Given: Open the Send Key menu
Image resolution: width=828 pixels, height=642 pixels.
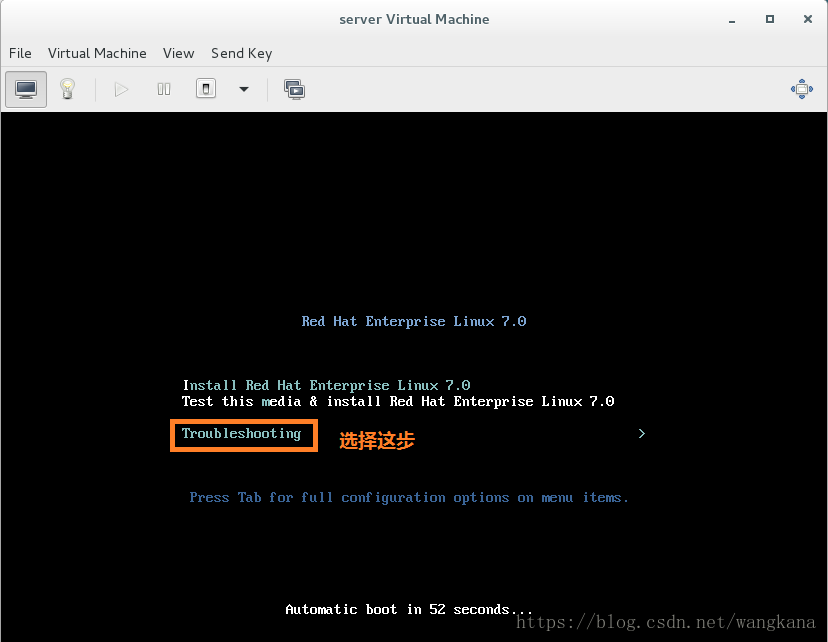Looking at the screenshot, I should [x=241, y=53].
